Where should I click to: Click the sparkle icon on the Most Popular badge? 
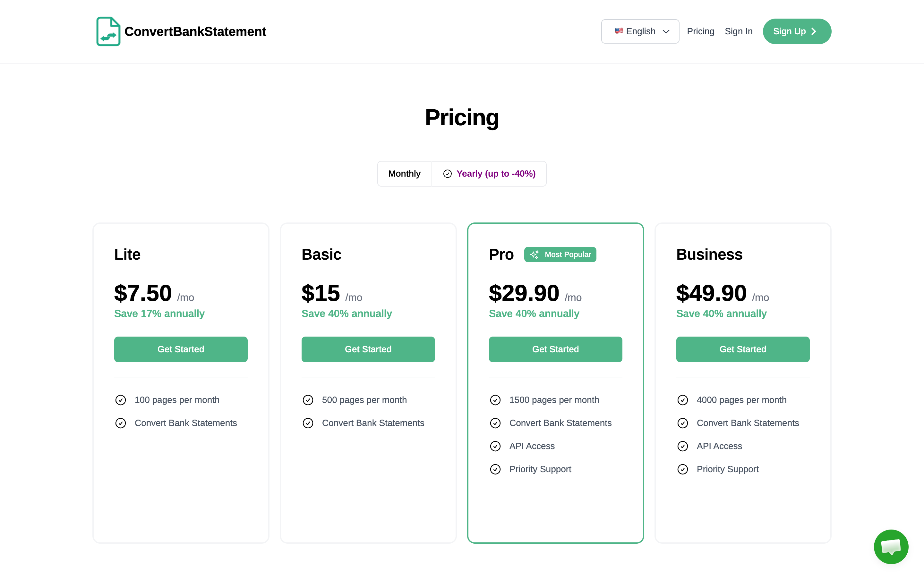[535, 255]
